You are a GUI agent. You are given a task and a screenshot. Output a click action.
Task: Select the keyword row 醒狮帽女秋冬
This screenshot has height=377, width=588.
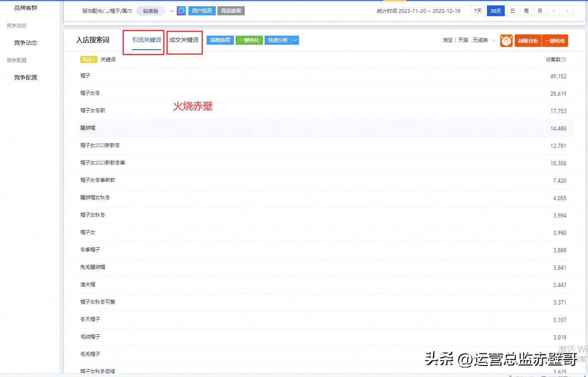(x=325, y=198)
